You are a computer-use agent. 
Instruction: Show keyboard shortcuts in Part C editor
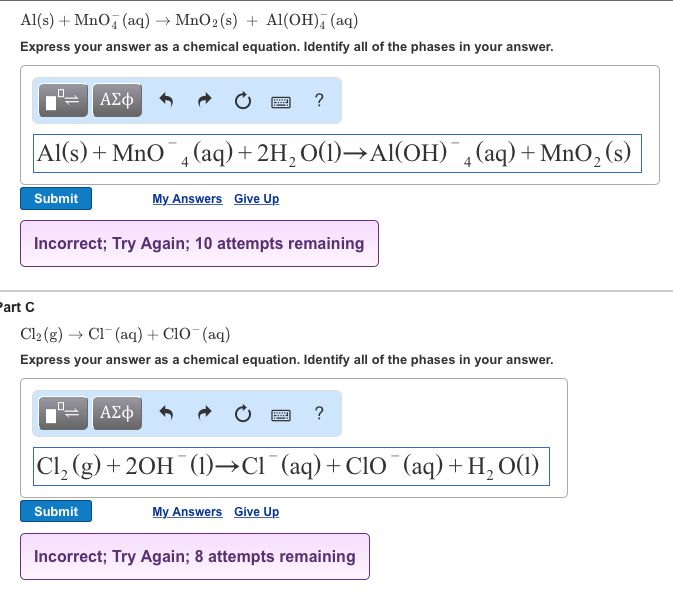click(x=281, y=415)
